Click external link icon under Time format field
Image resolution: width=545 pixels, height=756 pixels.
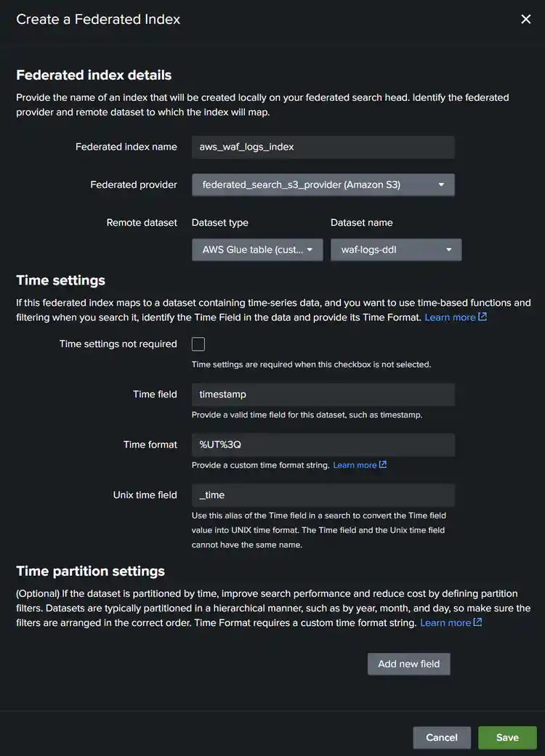click(383, 465)
